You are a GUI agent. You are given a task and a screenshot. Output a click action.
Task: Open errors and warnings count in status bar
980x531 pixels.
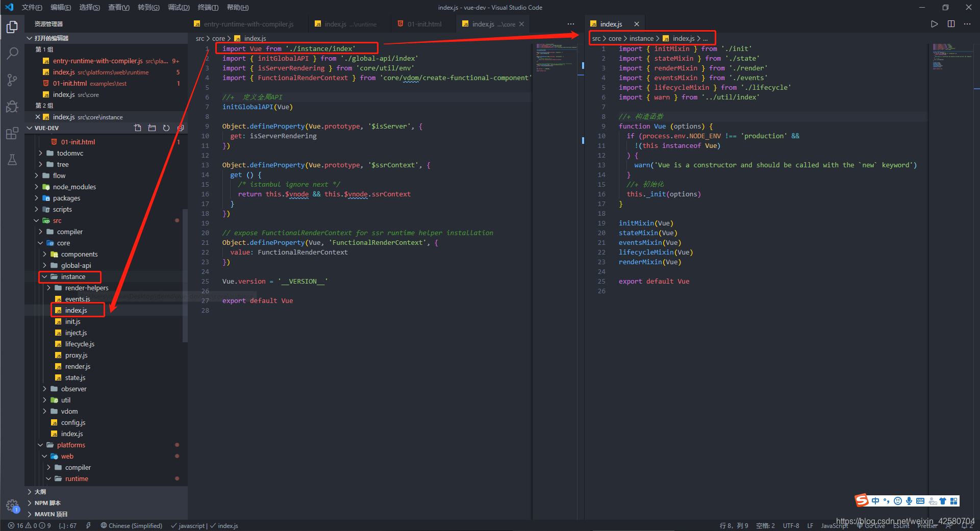click(x=29, y=526)
